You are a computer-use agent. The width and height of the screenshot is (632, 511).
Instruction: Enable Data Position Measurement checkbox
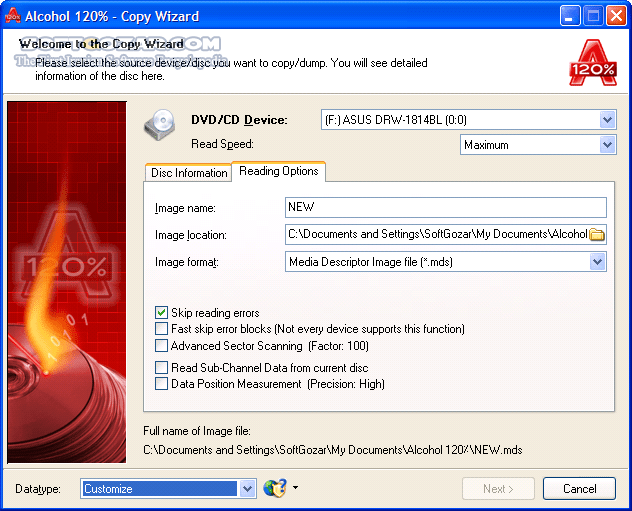pos(162,383)
